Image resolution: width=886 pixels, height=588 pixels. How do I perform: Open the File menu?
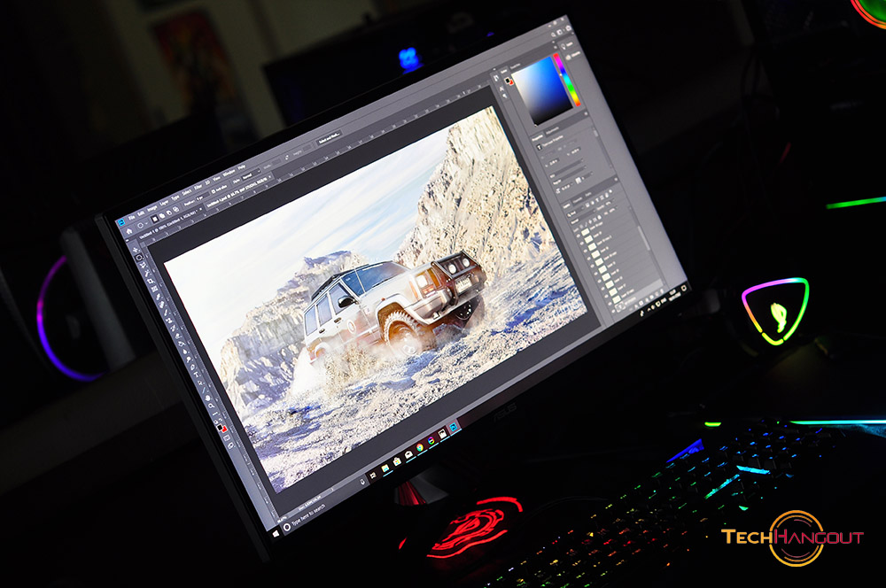click(x=132, y=218)
